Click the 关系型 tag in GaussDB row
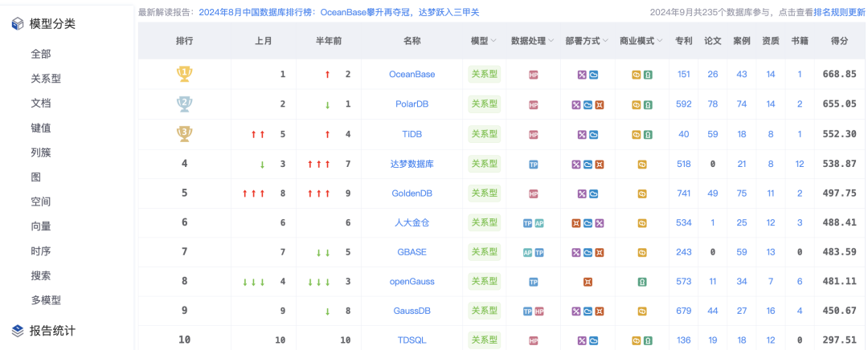Image resolution: width=868 pixels, height=350 pixels. pyautogui.click(x=485, y=311)
